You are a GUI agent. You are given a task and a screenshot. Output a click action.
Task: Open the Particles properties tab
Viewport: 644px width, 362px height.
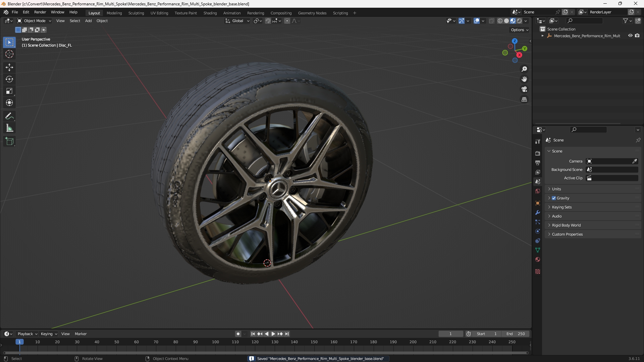pyautogui.click(x=538, y=222)
